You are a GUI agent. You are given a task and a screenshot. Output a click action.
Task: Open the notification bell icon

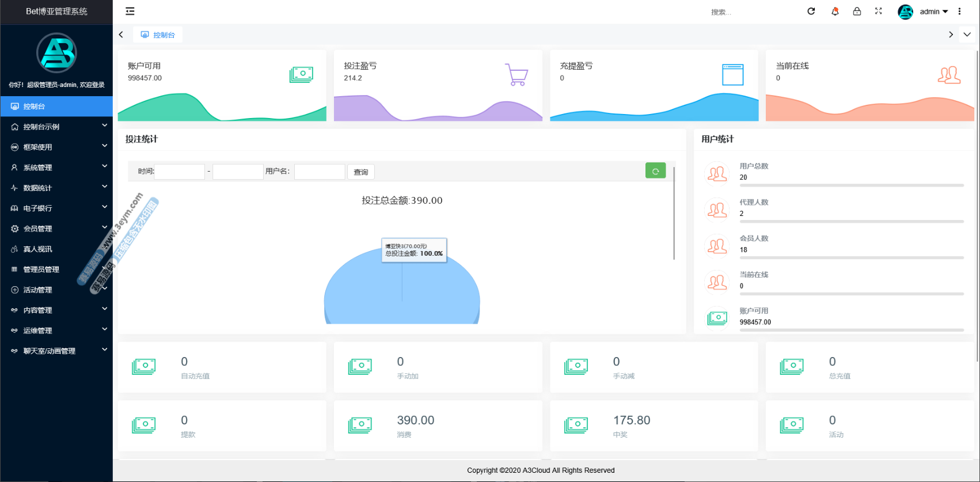pyautogui.click(x=835, y=12)
